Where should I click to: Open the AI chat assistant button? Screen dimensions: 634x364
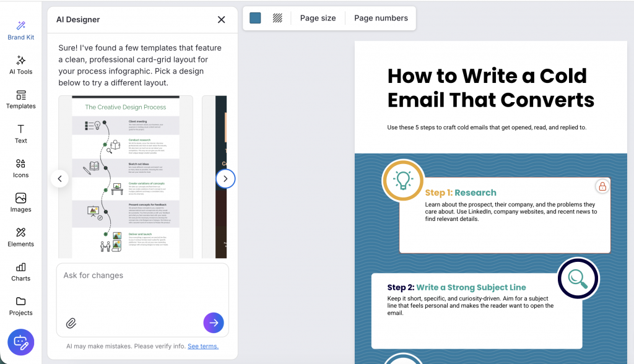pyautogui.click(x=20, y=342)
